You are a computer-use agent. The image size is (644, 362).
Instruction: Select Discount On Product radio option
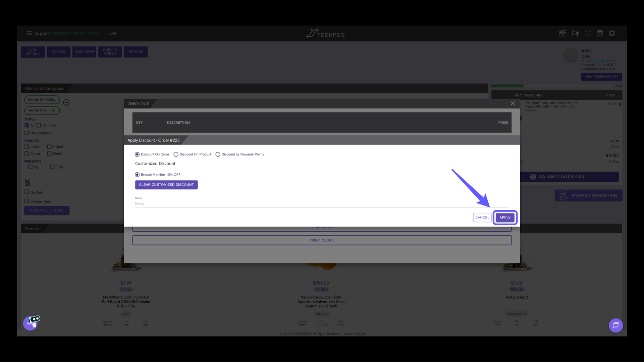[176, 155]
